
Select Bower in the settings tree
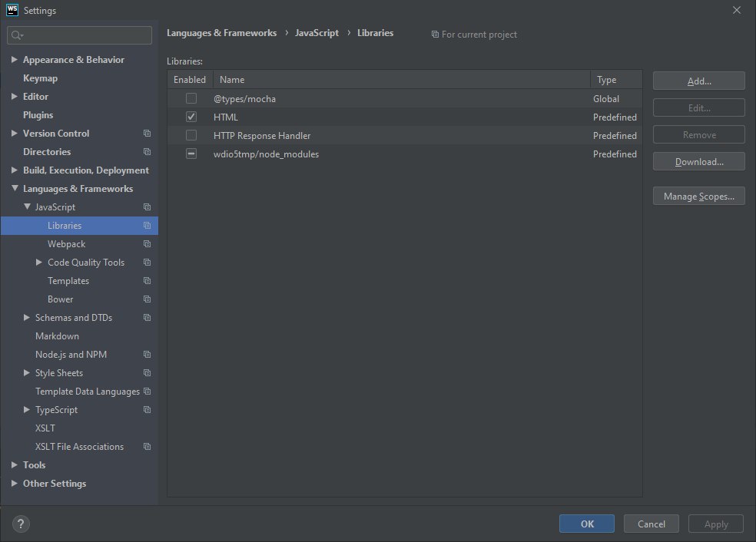pyautogui.click(x=60, y=299)
